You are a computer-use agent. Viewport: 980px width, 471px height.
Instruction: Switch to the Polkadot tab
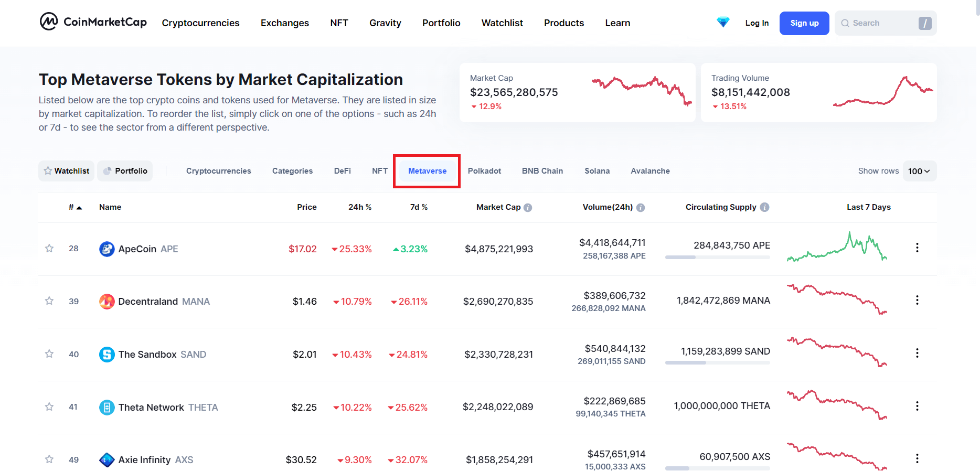pos(484,171)
